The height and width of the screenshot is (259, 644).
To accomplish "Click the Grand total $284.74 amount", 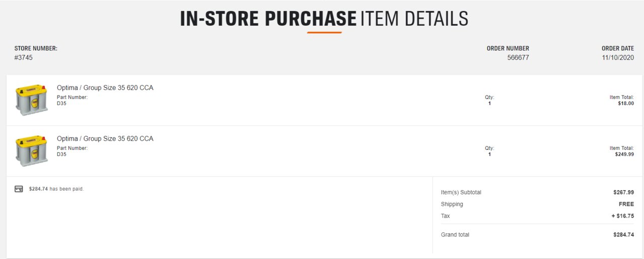I will point(623,235).
